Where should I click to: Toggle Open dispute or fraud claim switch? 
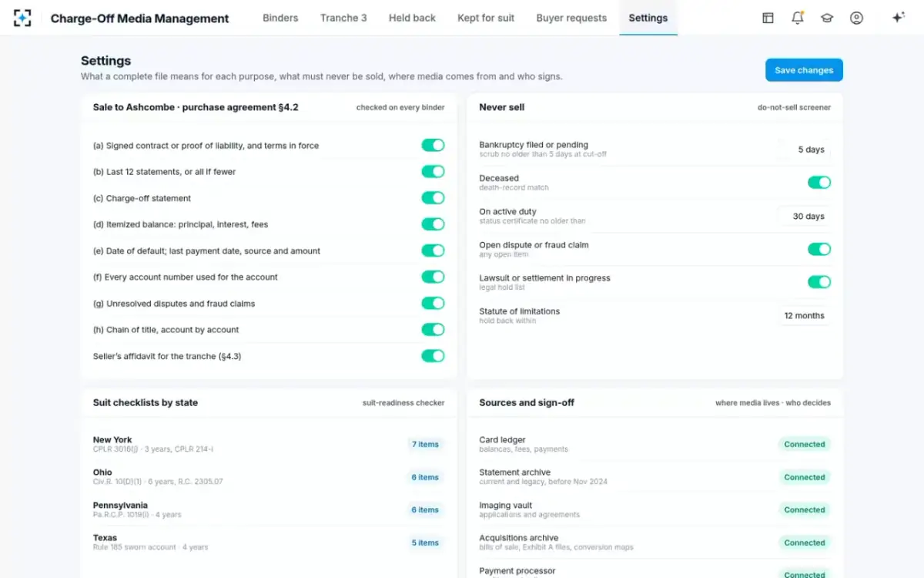(x=819, y=249)
